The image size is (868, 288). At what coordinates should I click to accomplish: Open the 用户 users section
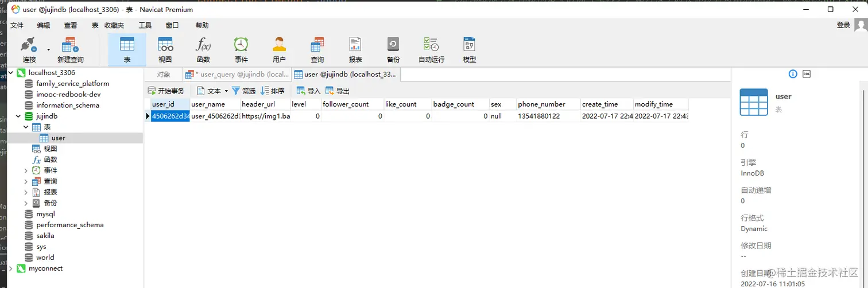[279, 50]
